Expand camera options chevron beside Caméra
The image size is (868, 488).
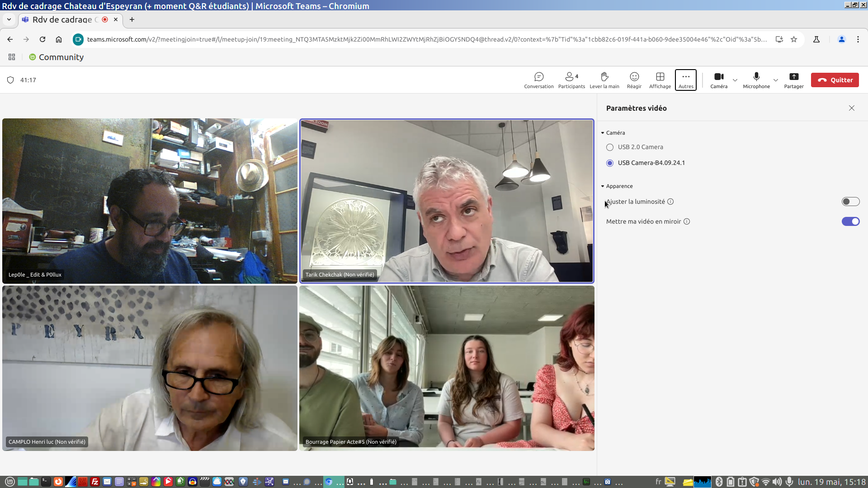pyautogui.click(x=735, y=80)
